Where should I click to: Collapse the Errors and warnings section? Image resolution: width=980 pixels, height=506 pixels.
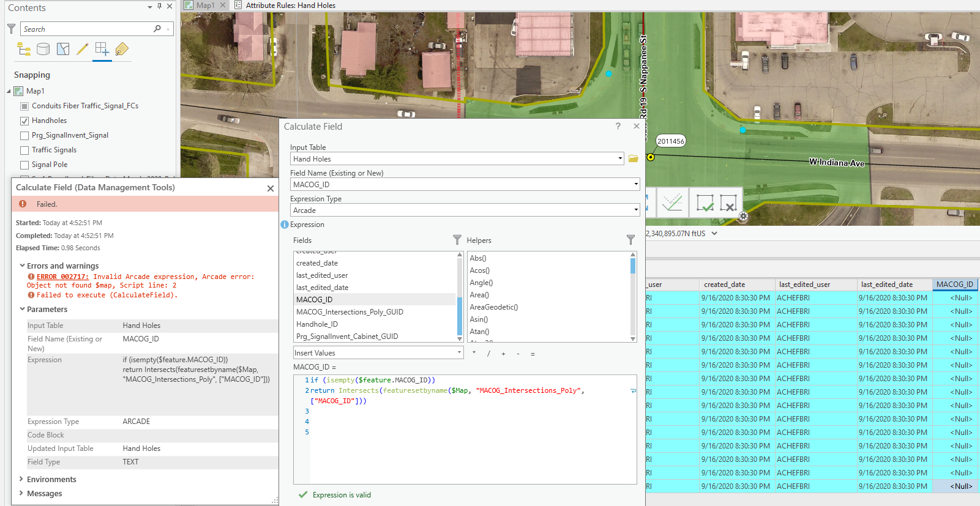click(22, 266)
